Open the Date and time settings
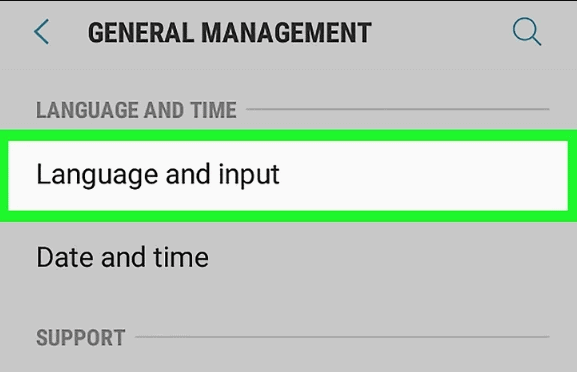This screenshot has width=577, height=372. pyautogui.click(x=288, y=258)
